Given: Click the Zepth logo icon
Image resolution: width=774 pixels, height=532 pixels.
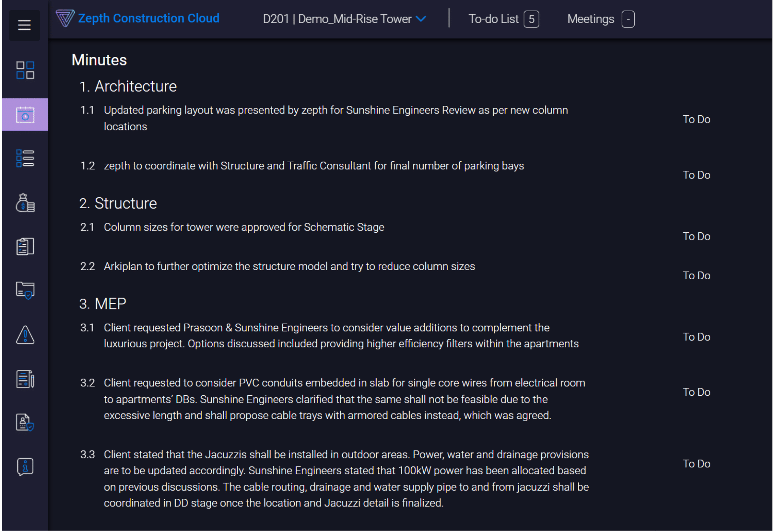Looking at the screenshot, I should (65, 18).
